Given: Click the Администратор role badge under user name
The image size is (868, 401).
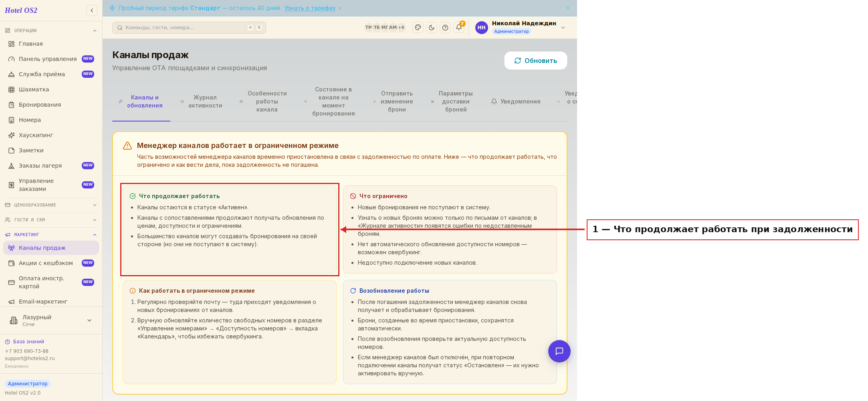Looking at the screenshot, I should tap(511, 32).
